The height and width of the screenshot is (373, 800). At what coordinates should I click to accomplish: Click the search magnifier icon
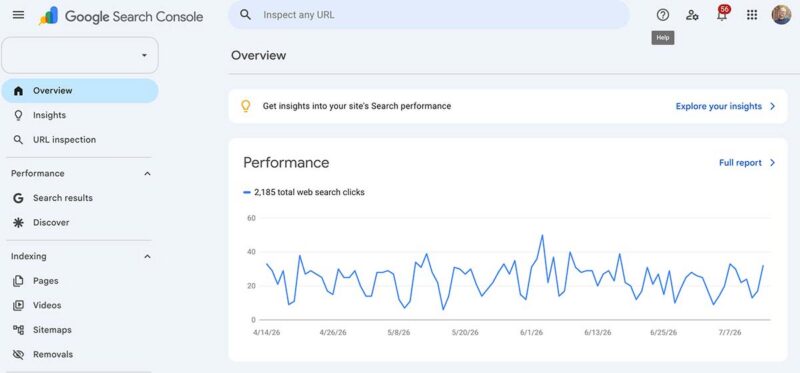(245, 15)
